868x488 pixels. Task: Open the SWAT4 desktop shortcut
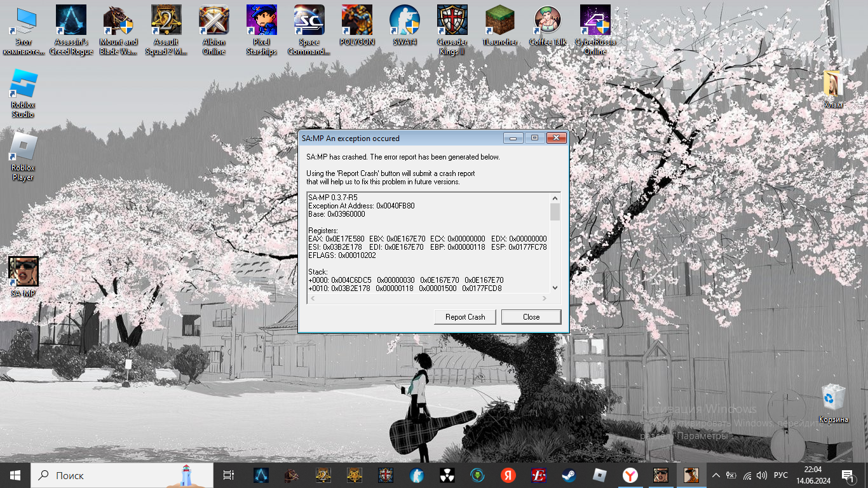point(404,22)
